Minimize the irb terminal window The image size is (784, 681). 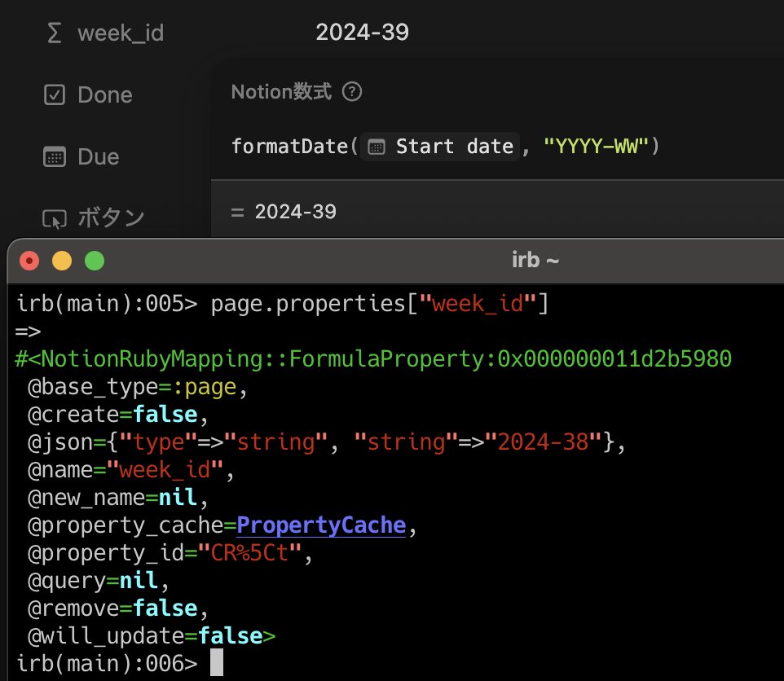click(62, 261)
